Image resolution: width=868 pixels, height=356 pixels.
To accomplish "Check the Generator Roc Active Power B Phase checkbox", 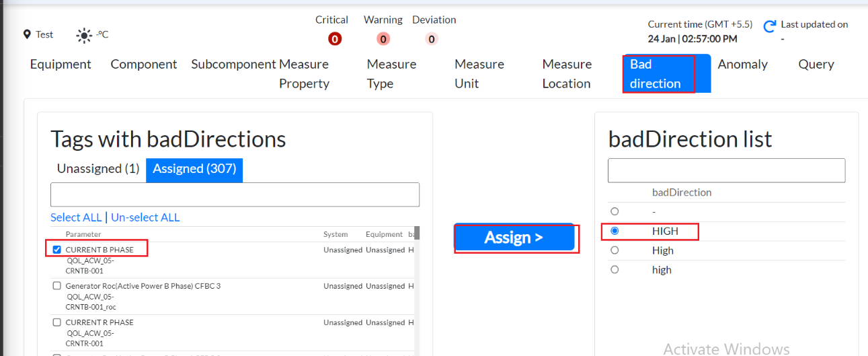I will 57,286.
